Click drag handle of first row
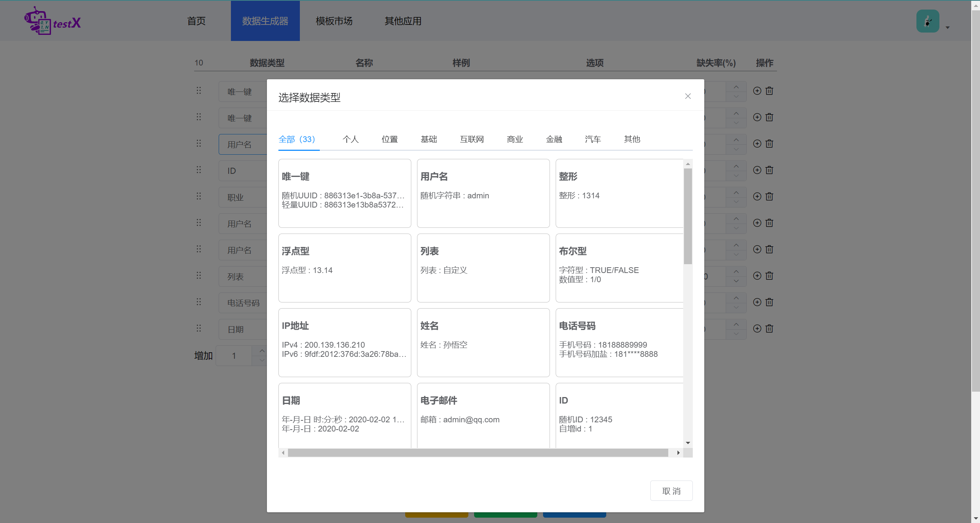 pyautogui.click(x=199, y=91)
